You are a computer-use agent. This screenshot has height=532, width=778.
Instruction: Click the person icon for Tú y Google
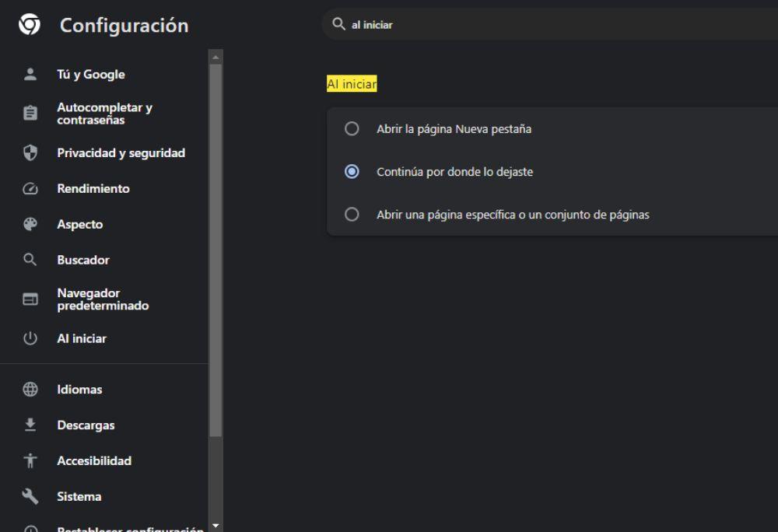(30, 75)
